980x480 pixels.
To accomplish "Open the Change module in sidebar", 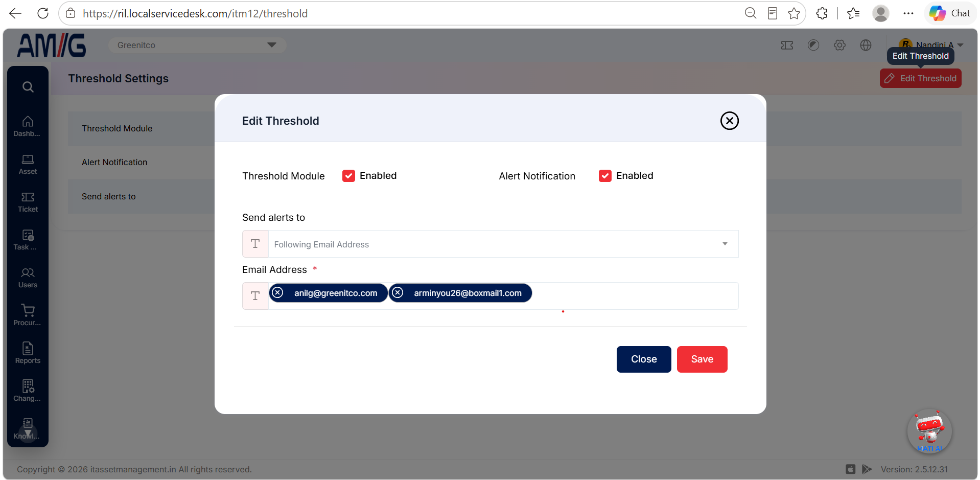I will pyautogui.click(x=28, y=391).
